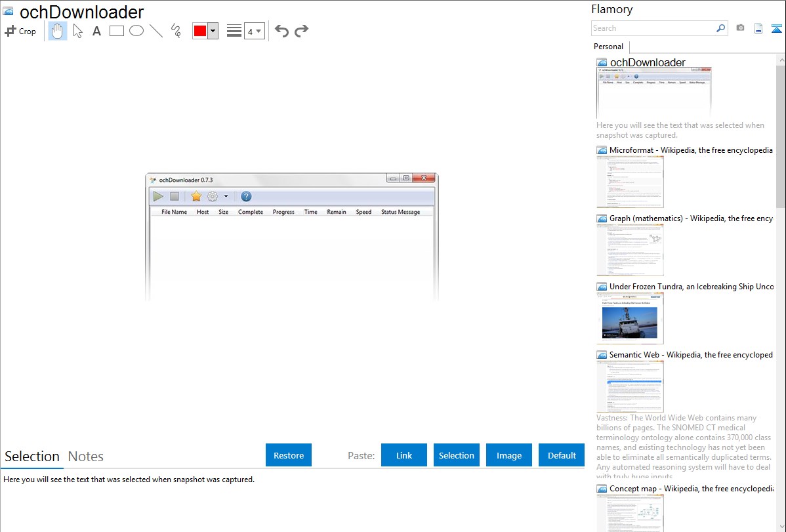Click the camera snapshot icon
Viewport: 786px width, 532px height.
[740, 28]
